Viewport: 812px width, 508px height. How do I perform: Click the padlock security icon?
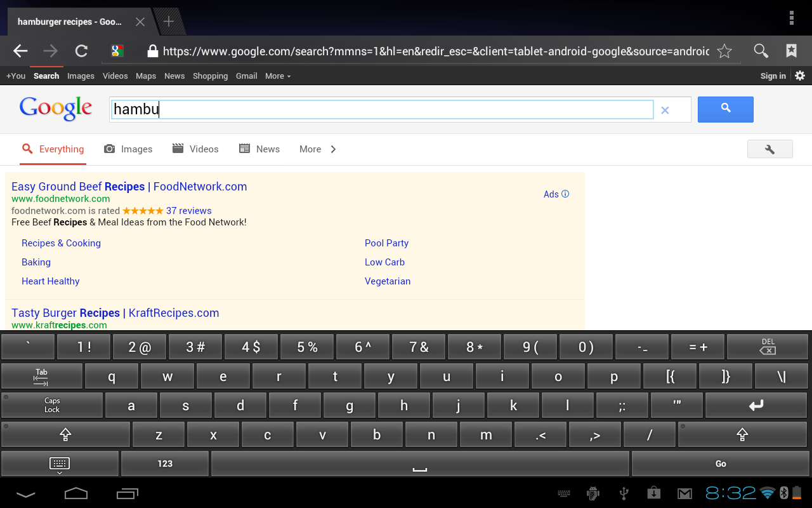point(152,51)
